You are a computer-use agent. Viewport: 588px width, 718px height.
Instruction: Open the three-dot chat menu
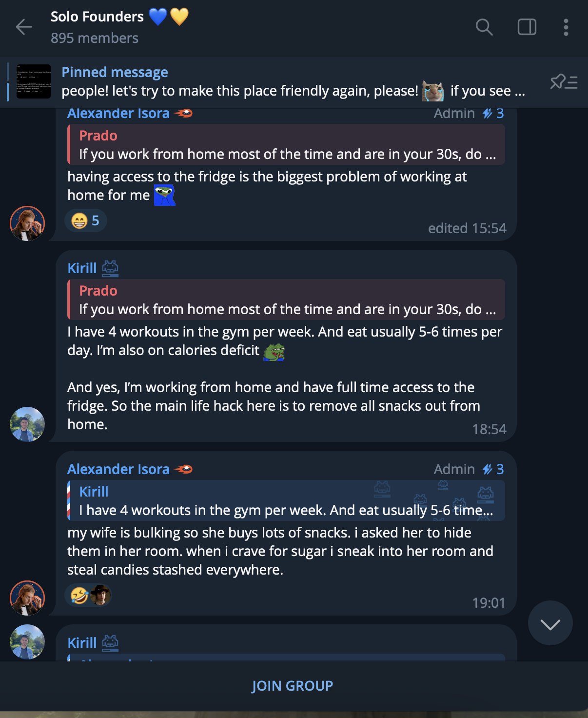(x=566, y=27)
